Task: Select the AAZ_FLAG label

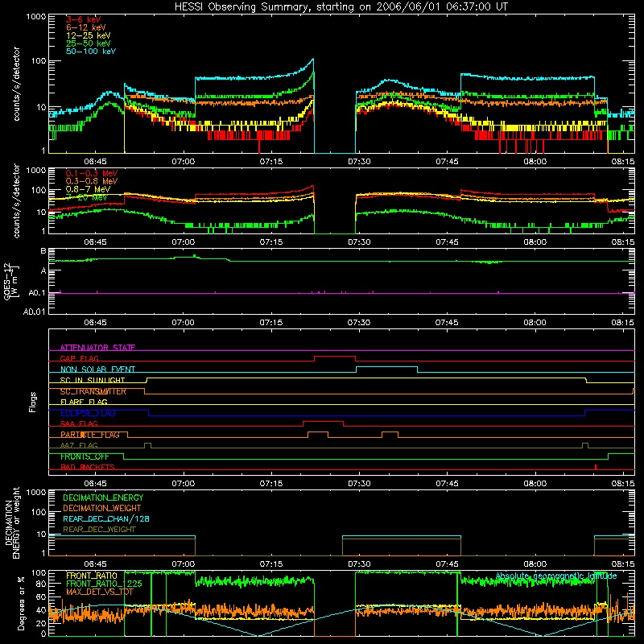Action: tap(79, 445)
